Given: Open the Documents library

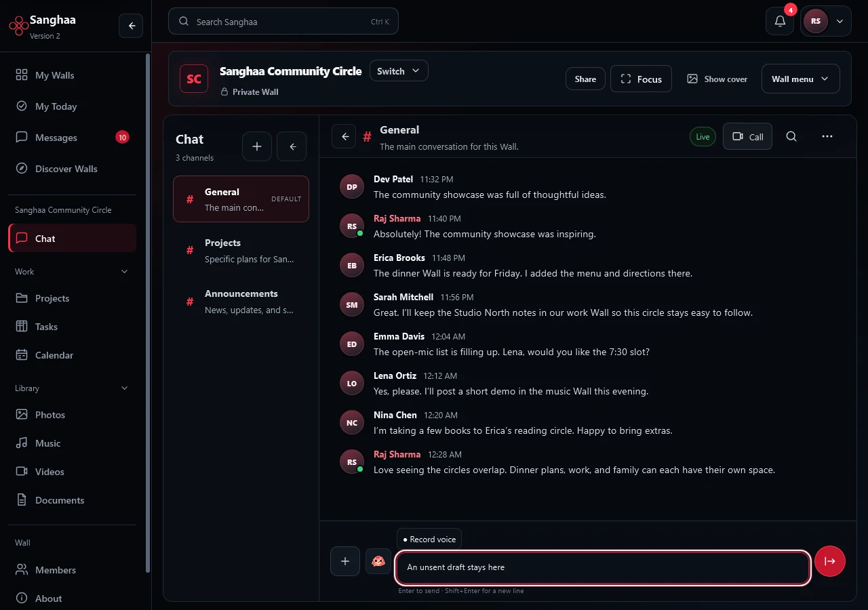Looking at the screenshot, I should (x=72, y=500).
